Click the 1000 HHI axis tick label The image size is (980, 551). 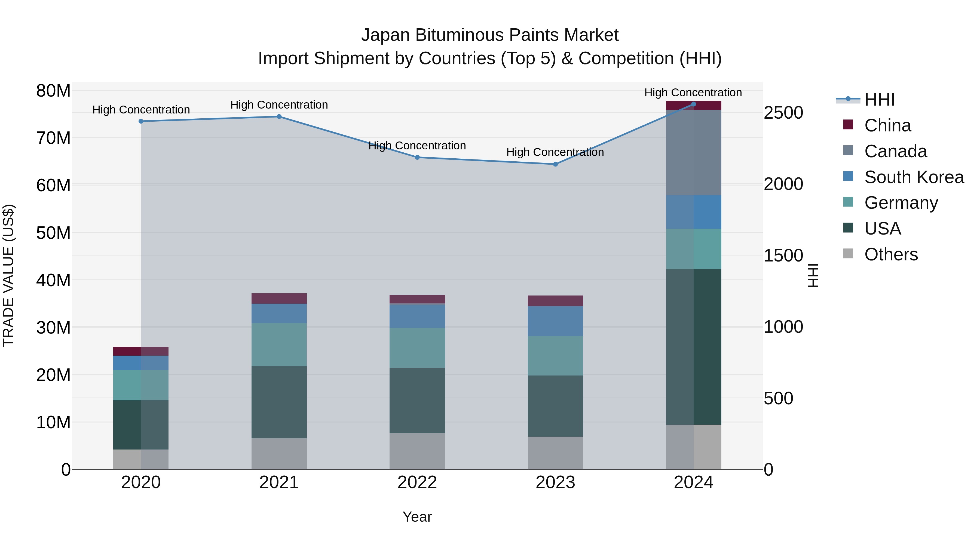click(x=784, y=327)
